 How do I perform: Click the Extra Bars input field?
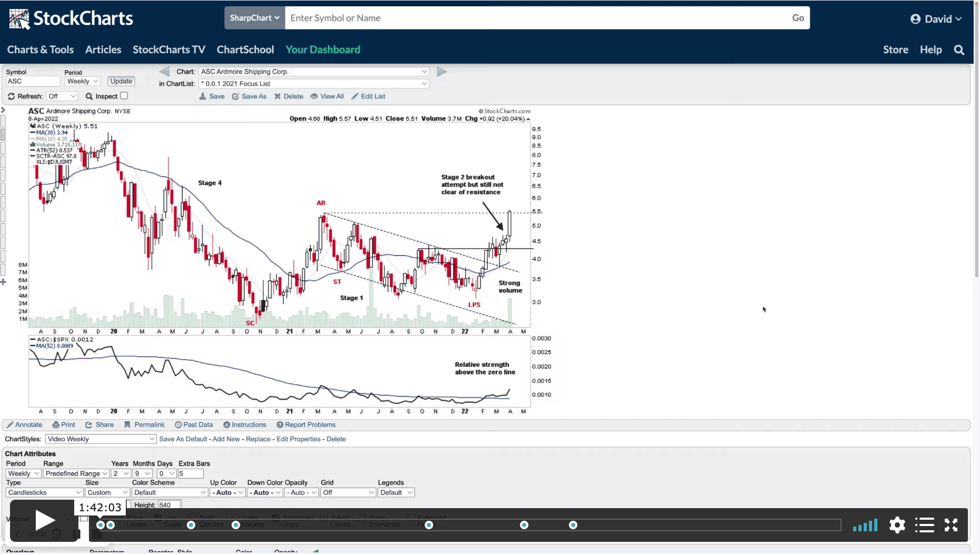(191, 474)
